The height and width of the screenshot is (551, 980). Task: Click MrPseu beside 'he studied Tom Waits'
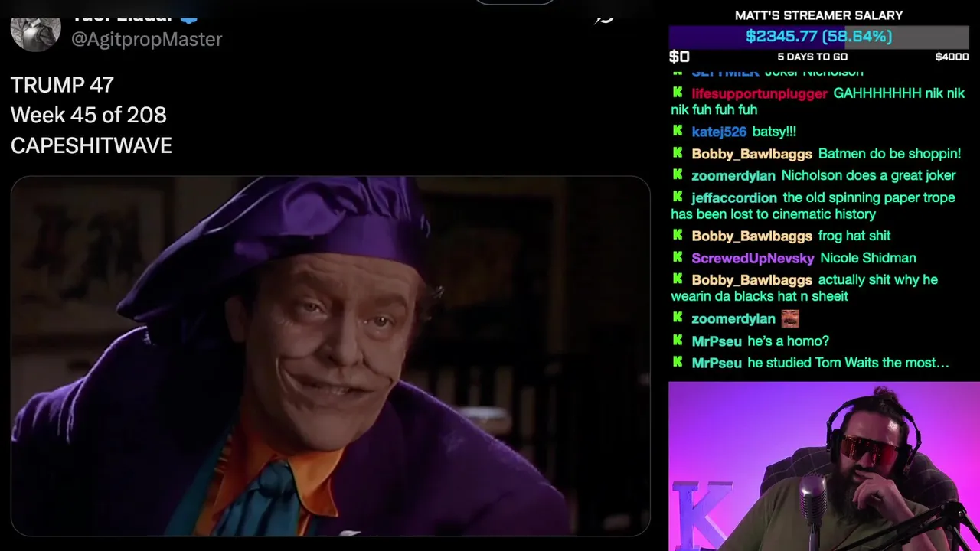[717, 363]
